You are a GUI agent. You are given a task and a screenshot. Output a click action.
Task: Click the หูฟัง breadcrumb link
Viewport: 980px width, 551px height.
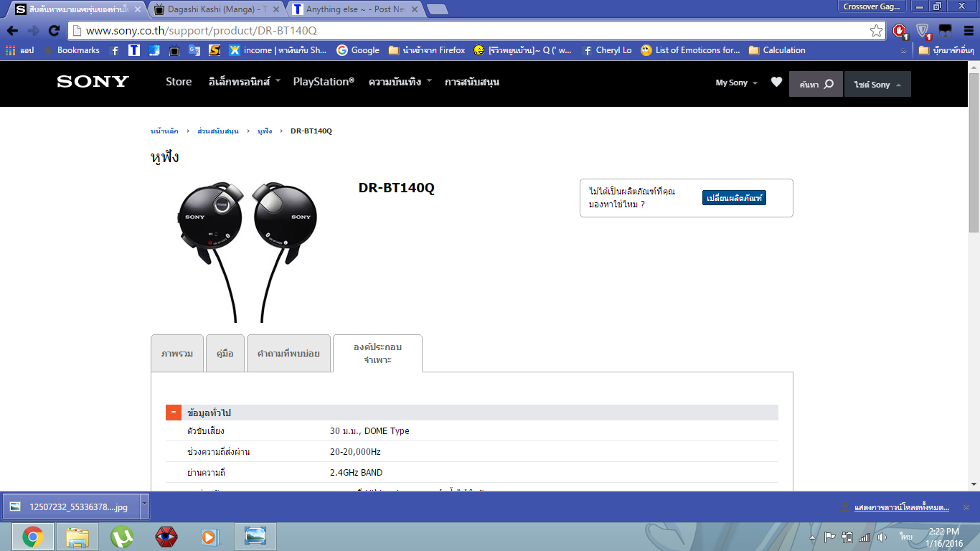(265, 131)
